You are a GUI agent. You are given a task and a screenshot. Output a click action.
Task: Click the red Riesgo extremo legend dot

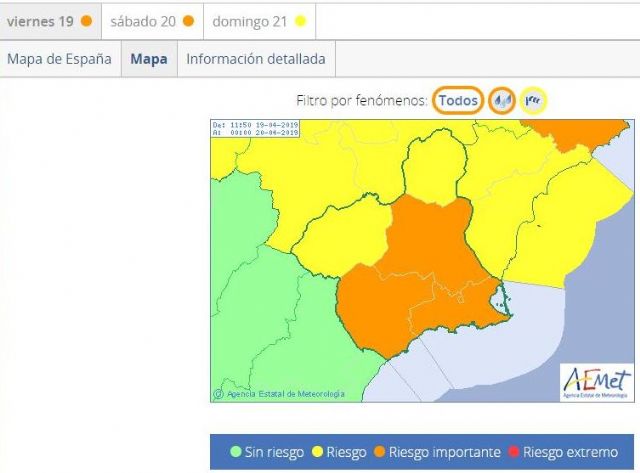tap(513, 452)
